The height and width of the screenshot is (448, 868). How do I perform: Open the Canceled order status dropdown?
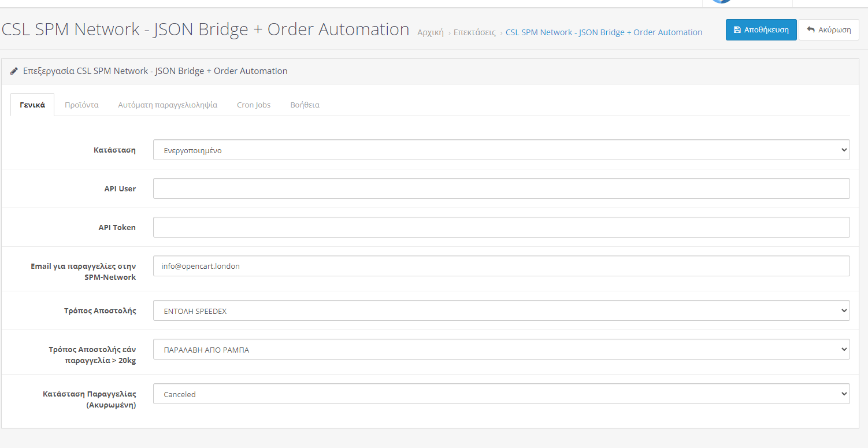coord(501,394)
